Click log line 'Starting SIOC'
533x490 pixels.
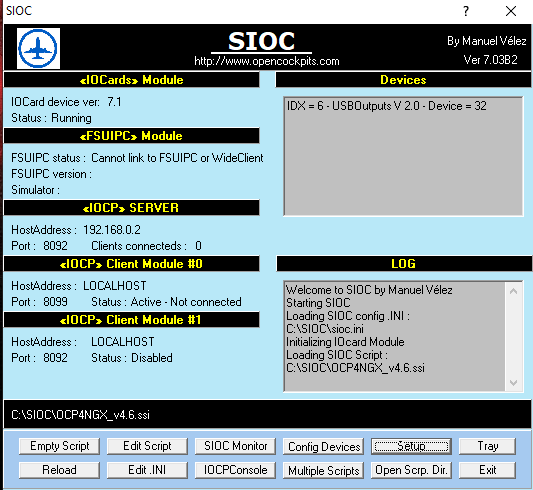[x=318, y=303]
